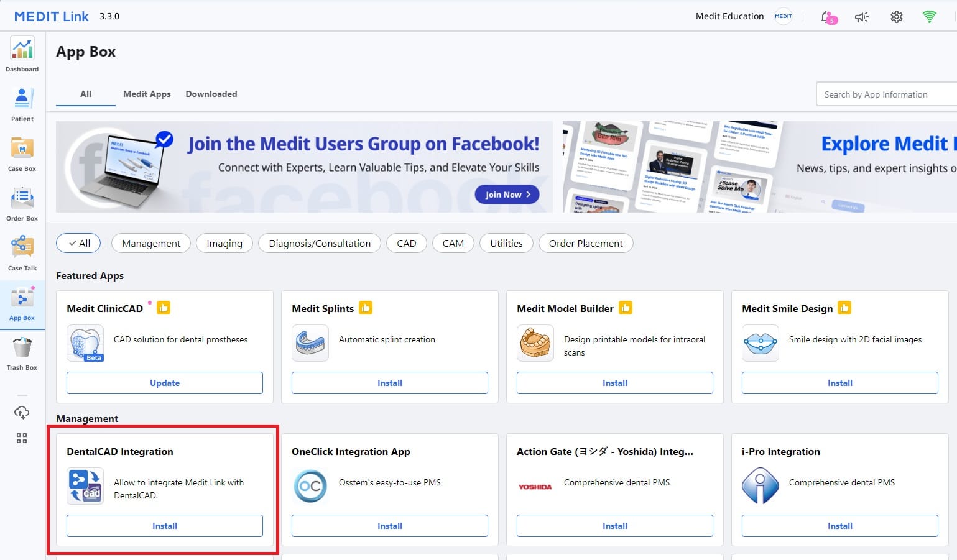Install the DentalCAD Integration app
The height and width of the screenshot is (560, 957).
pos(165,526)
